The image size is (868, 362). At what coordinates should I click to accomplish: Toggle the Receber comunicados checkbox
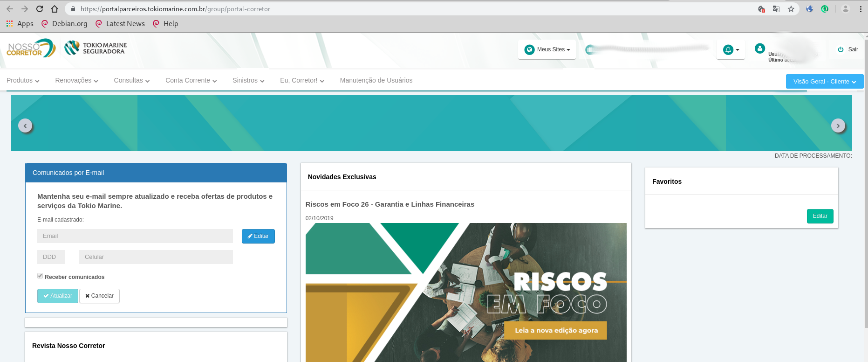pos(40,276)
